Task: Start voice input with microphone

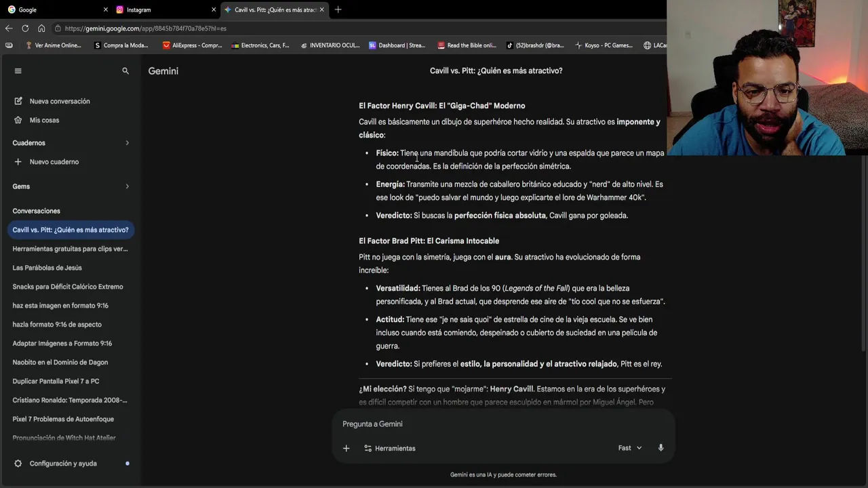Action: coord(660,448)
